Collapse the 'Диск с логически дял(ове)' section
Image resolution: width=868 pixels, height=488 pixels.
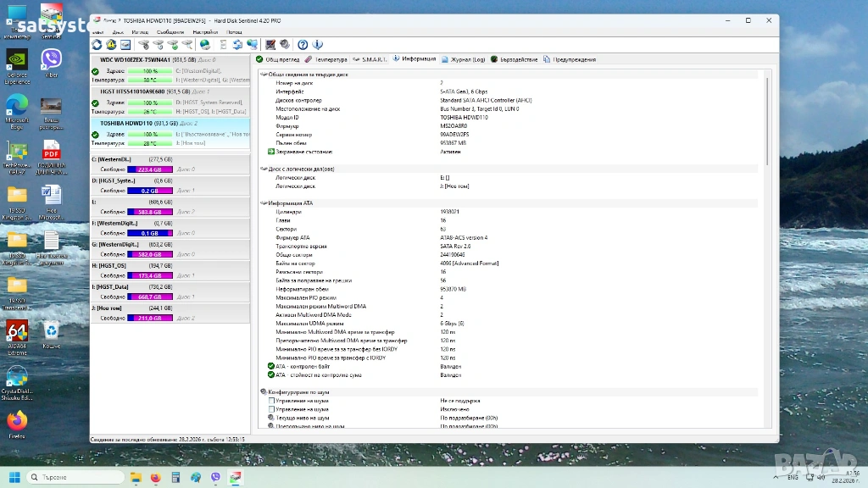point(264,169)
